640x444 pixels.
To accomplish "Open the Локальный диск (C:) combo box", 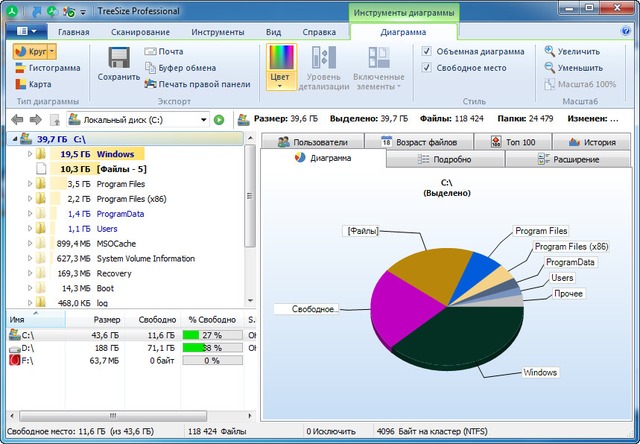I will point(138,120).
